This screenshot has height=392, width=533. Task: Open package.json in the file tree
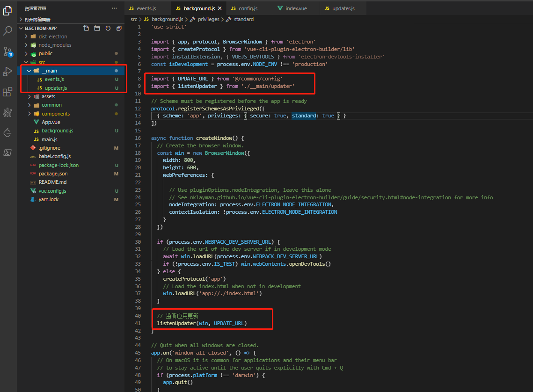click(53, 174)
